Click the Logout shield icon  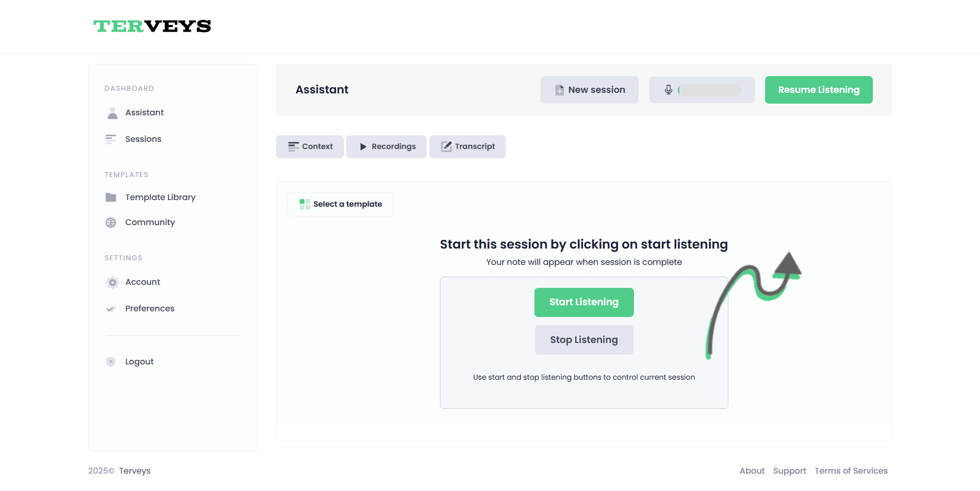pos(111,362)
